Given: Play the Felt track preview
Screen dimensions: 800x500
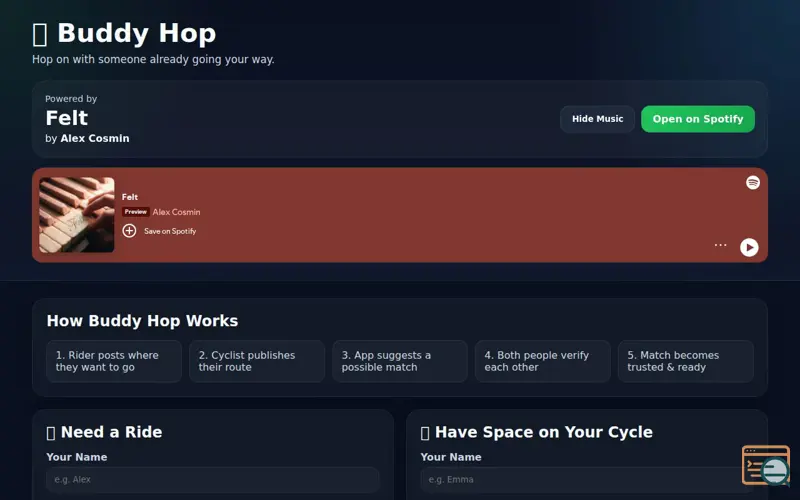Looking at the screenshot, I should pos(749,247).
